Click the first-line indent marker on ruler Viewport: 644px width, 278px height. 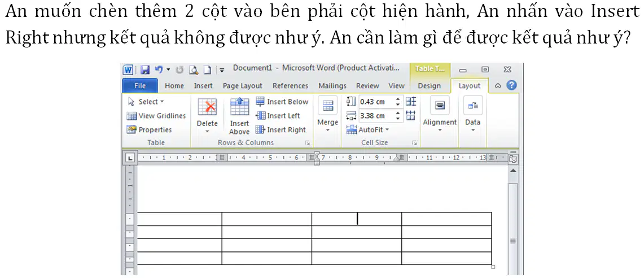[316, 154]
